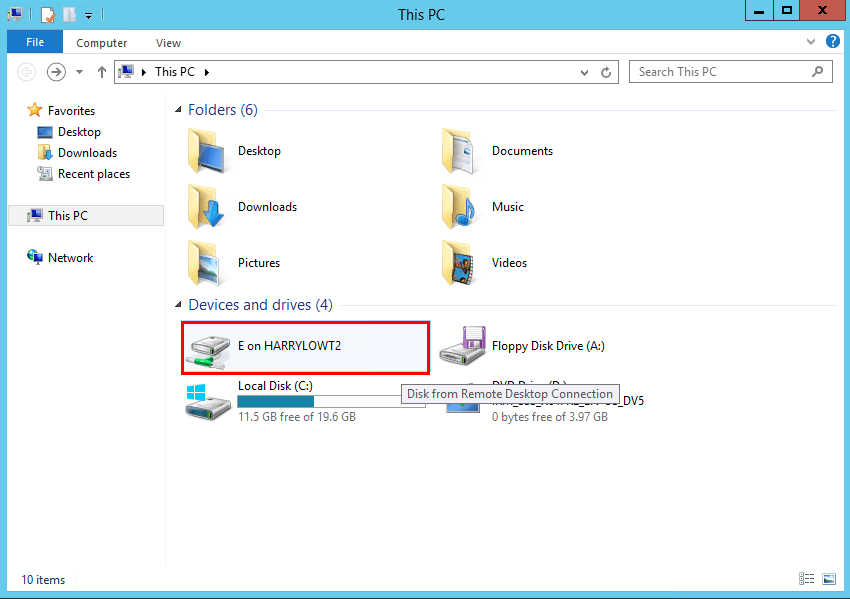Select the Local Disk (C:) drive icon

click(208, 402)
